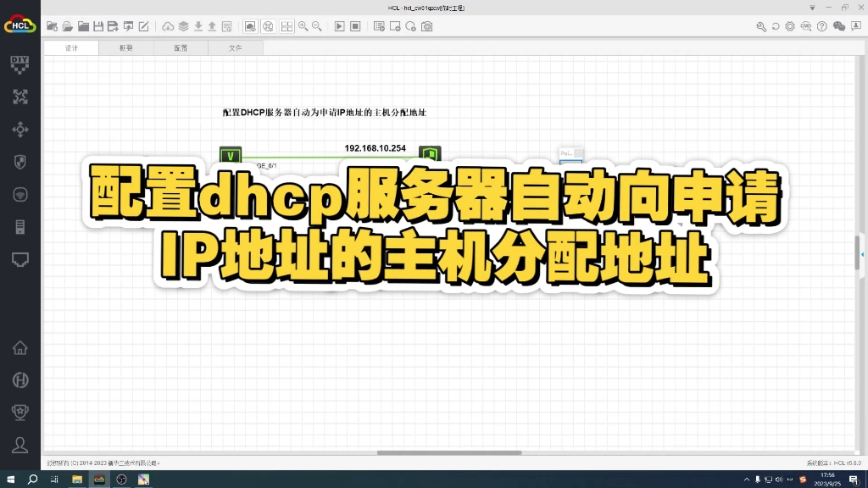Image resolution: width=868 pixels, height=488 pixels.
Task: Click the HCL icon in the taskbar
Action: pyautogui.click(x=101, y=479)
